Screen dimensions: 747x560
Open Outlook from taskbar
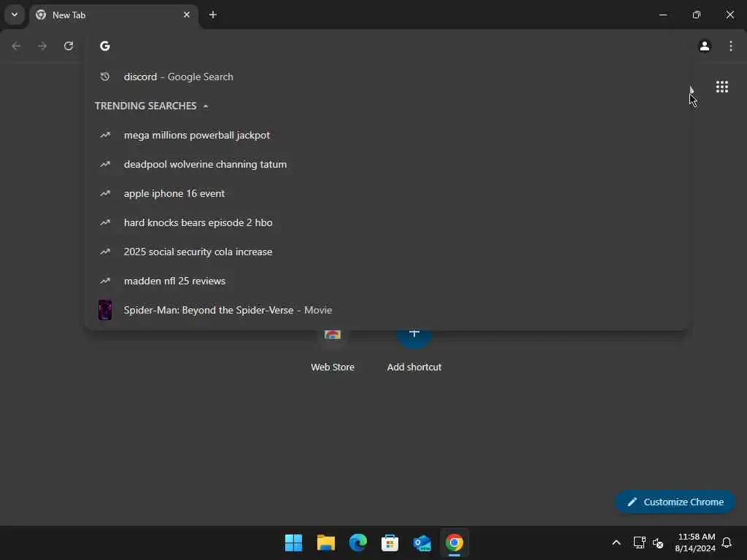422,542
